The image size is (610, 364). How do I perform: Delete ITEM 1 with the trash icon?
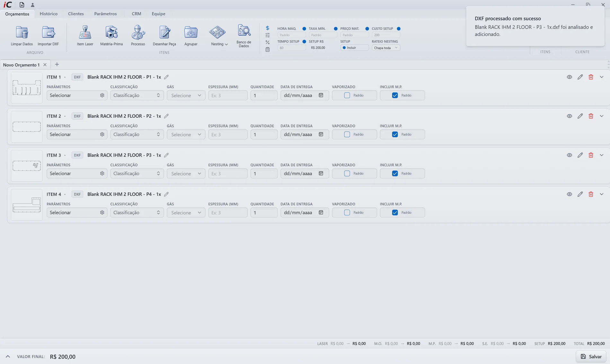click(x=591, y=77)
